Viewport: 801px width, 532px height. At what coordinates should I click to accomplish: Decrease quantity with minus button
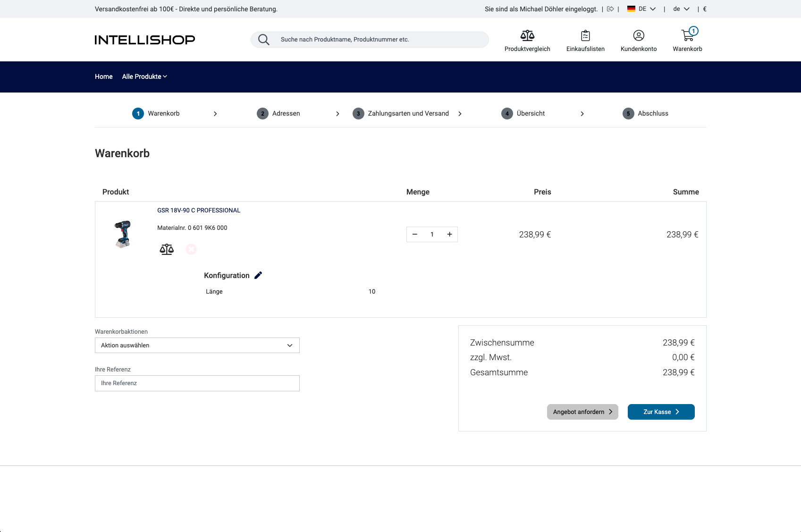point(415,234)
